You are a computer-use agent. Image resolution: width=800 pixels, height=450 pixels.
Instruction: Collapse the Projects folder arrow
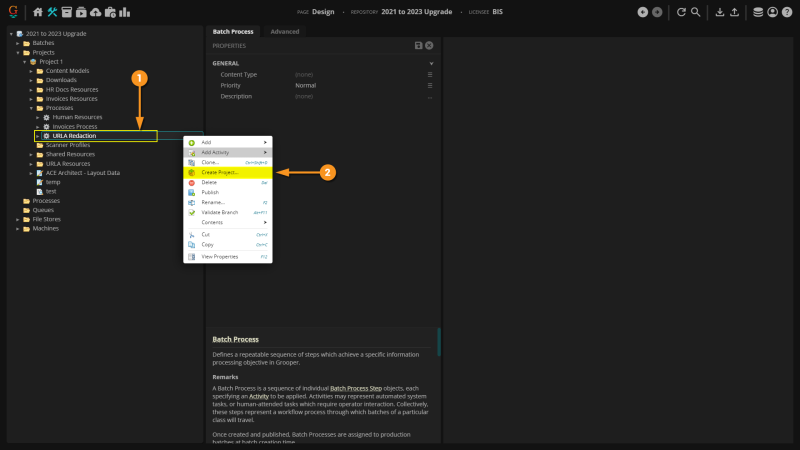pos(18,53)
